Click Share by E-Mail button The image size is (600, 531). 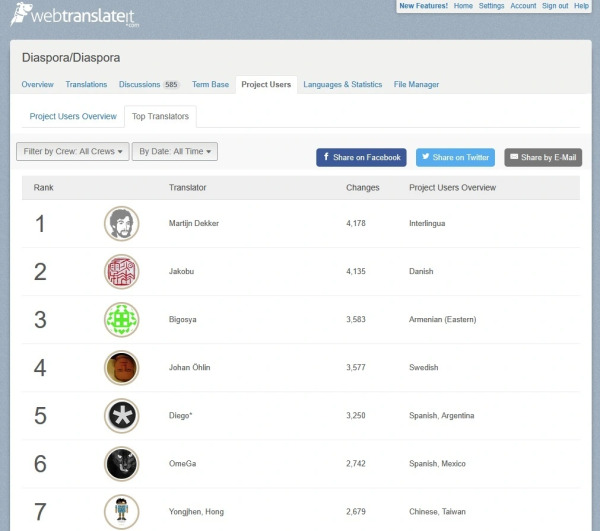click(543, 157)
